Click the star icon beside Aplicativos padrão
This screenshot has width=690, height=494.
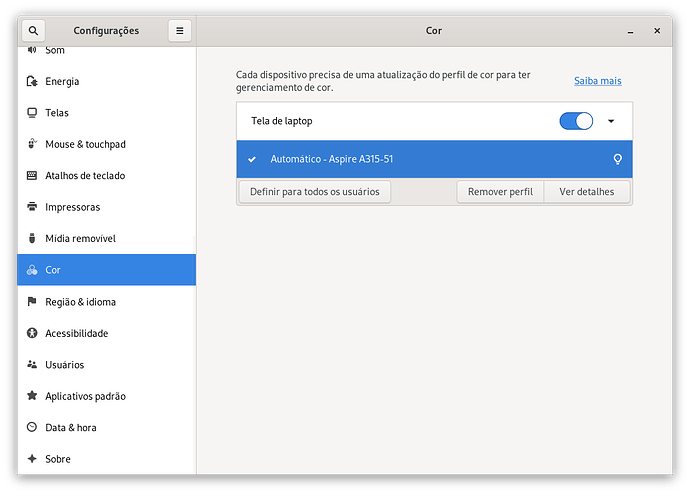pyautogui.click(x=32, y=395)
